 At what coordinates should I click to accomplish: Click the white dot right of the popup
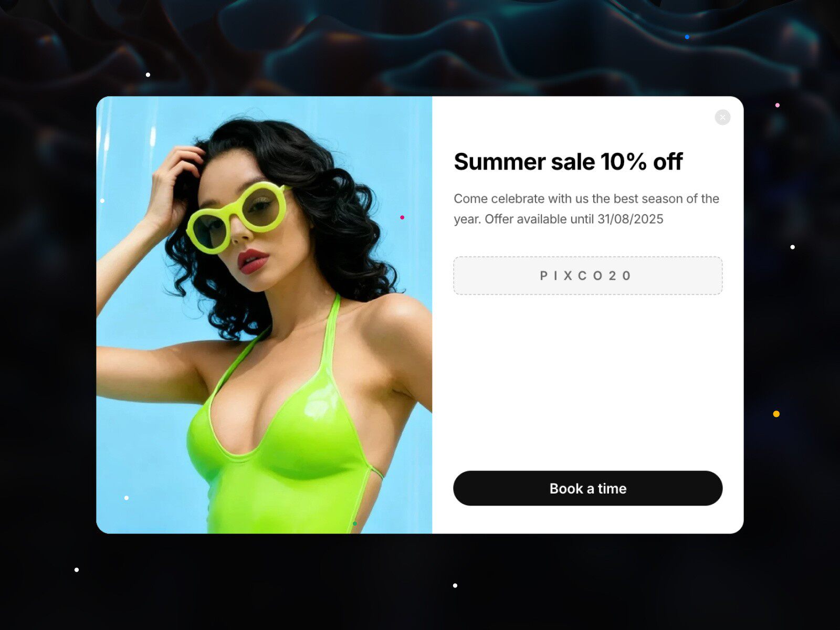793,247
